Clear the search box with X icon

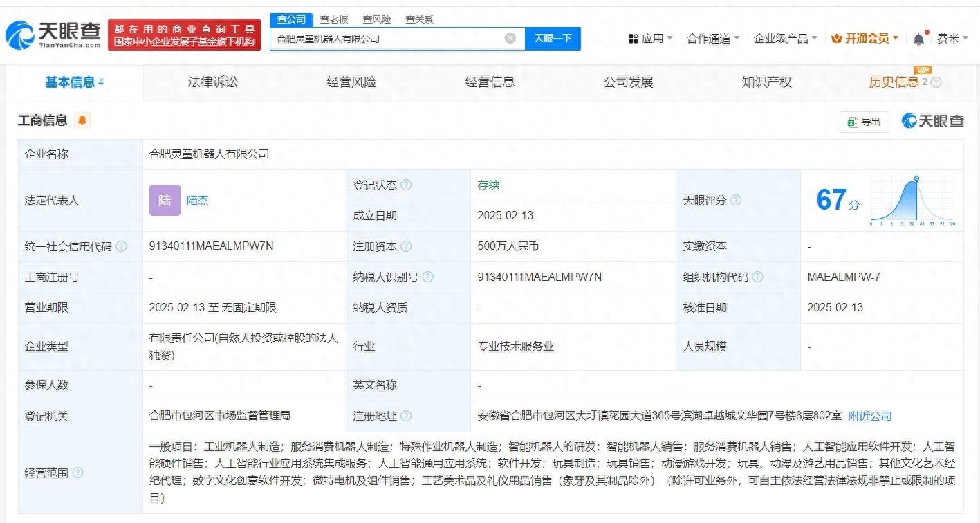click(x=510, y=38)
